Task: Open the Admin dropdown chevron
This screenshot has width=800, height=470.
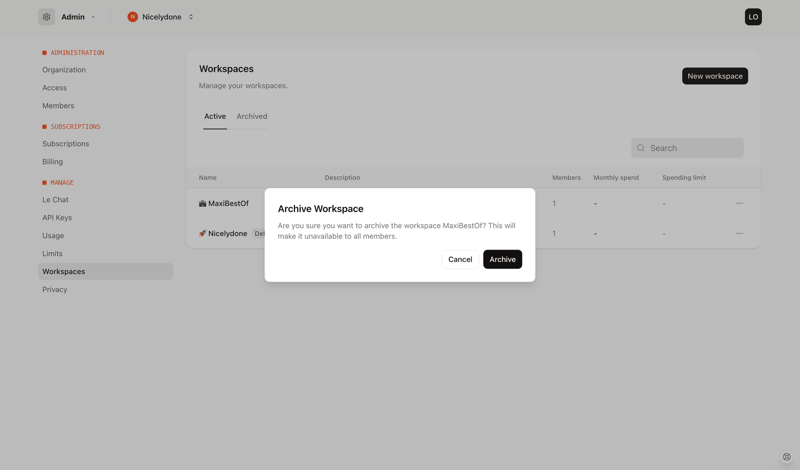Action: tap(93, 17)
